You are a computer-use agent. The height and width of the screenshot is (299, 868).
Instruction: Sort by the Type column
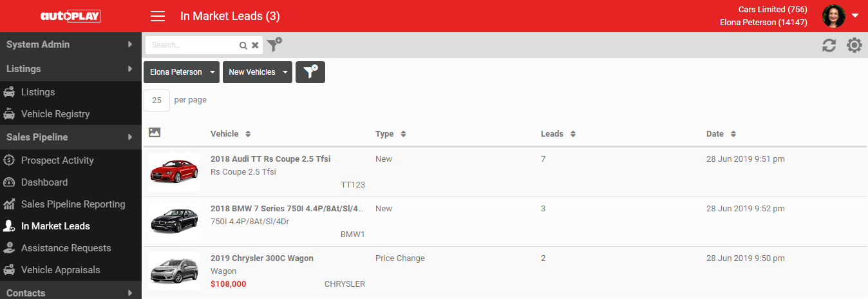click(x=391, y=134)
